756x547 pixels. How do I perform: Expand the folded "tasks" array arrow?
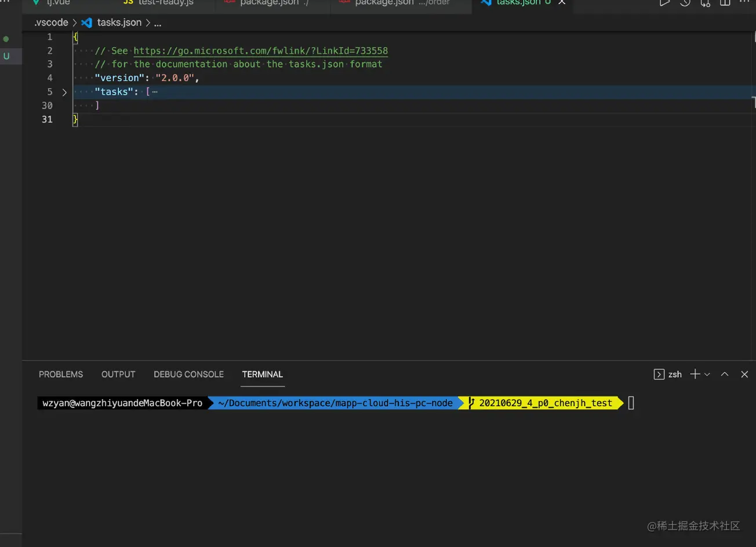[64, 92]
